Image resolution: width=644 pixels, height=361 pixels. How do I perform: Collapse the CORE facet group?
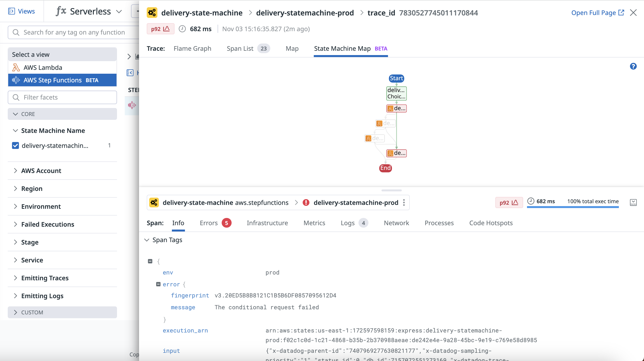pos(62,114)
